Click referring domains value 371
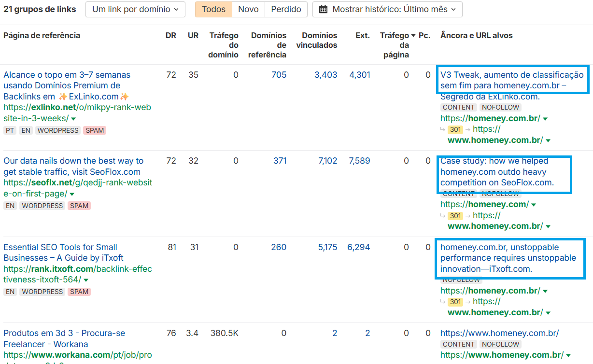Viewport: 593px width, 364px height. [280, 161]
